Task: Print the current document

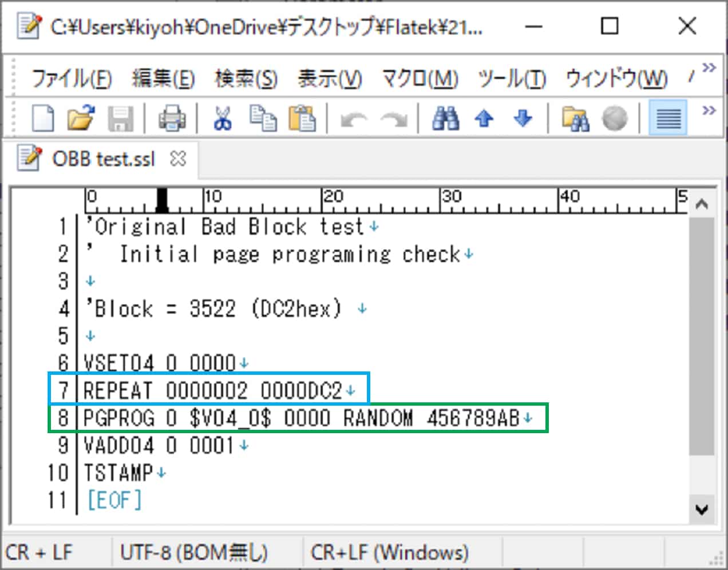Action: point(171,118)
